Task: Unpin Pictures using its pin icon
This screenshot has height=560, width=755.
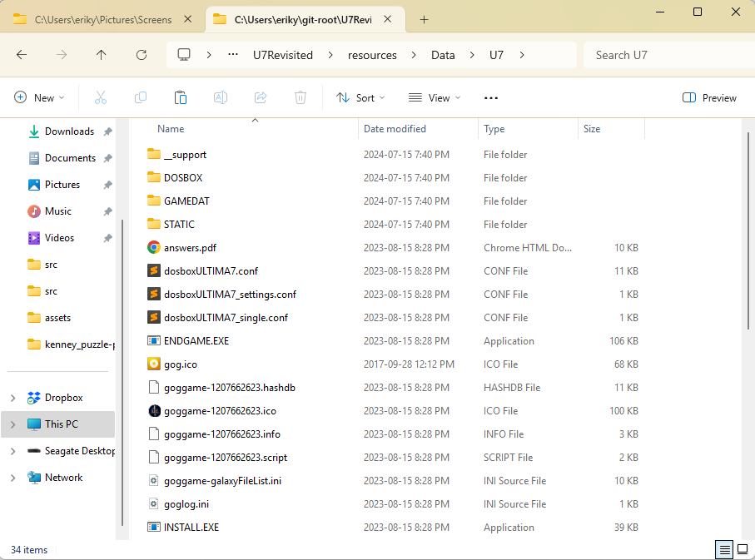Action: coord(108,185)
